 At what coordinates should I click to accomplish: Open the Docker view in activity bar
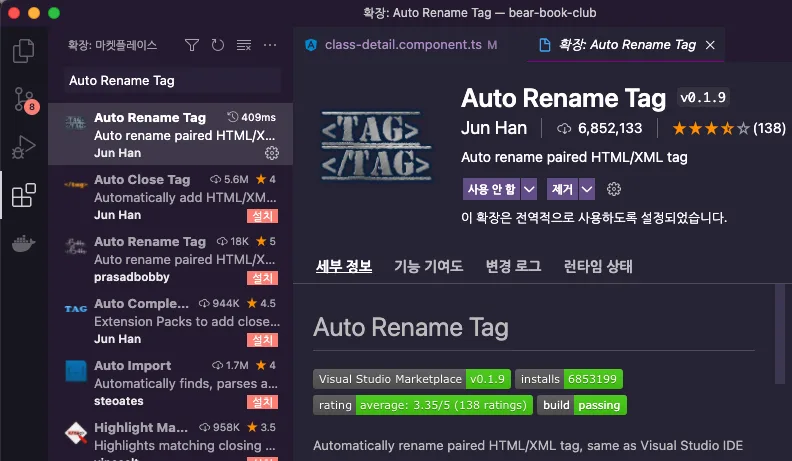click(x=23, y=244)
